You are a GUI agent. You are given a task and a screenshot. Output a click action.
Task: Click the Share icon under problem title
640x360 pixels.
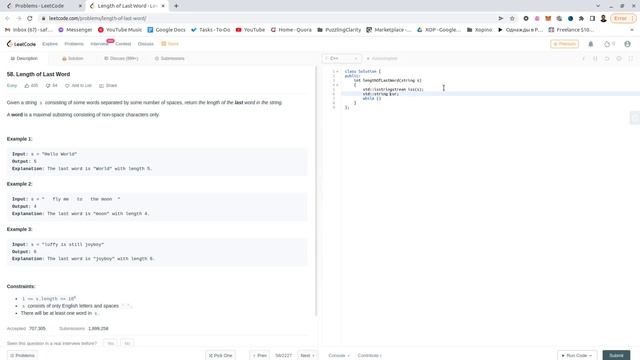pyautogui.click(x=102, y=86)
